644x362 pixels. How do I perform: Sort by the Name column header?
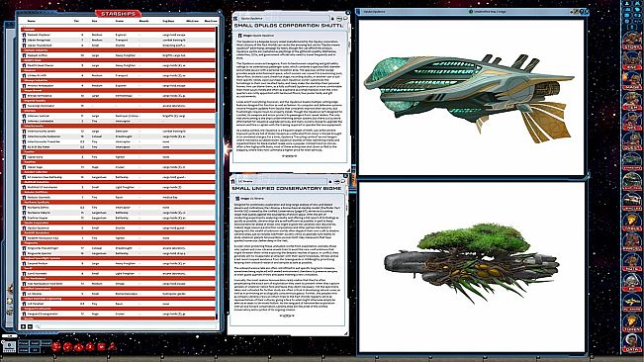pyautogui.click(x=32, y=21)
